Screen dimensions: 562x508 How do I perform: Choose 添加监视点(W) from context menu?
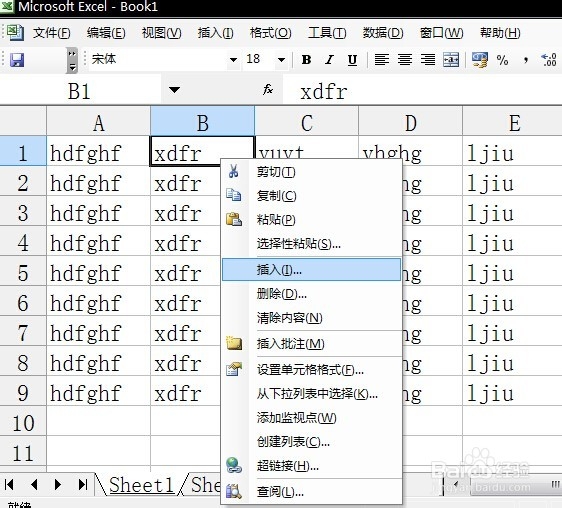pos(311,418)
